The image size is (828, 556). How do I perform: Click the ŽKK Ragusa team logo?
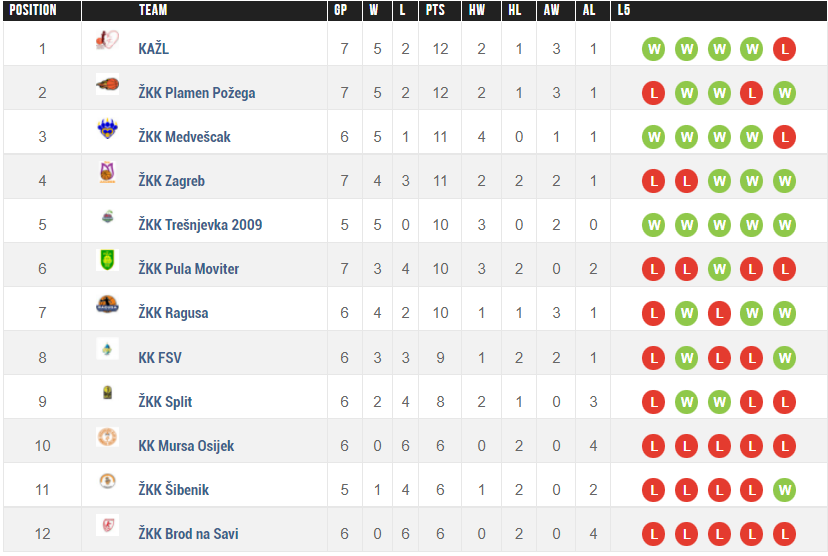[106, 305]
